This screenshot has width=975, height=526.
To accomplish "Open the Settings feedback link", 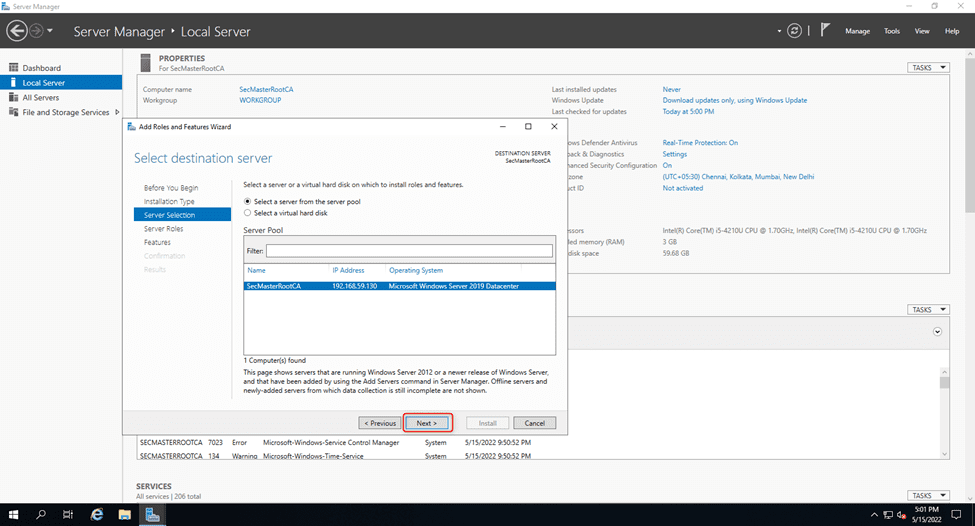I will 675,154.
